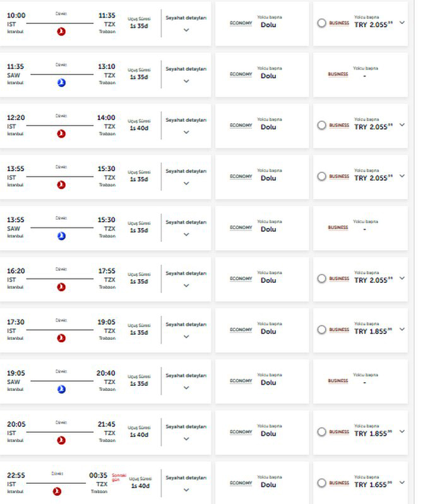Click Turkish Airlines logo on 10:00 flight
This screenshot has width=423, height=504.
click(61, 32)
